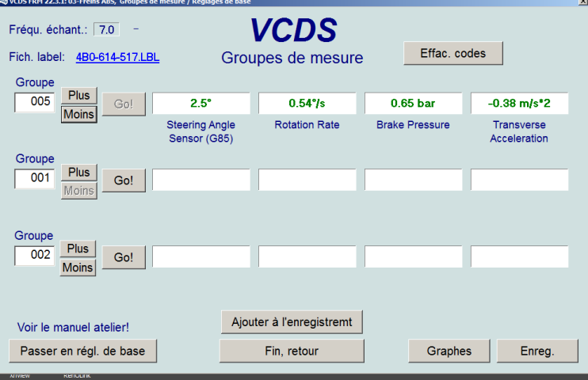Click the Fin, retour button

[292, 351]
